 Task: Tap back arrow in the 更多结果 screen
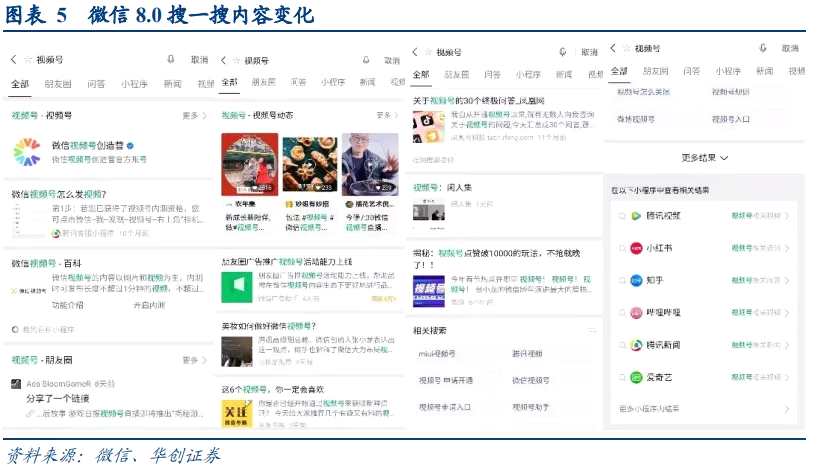point(613,48)
